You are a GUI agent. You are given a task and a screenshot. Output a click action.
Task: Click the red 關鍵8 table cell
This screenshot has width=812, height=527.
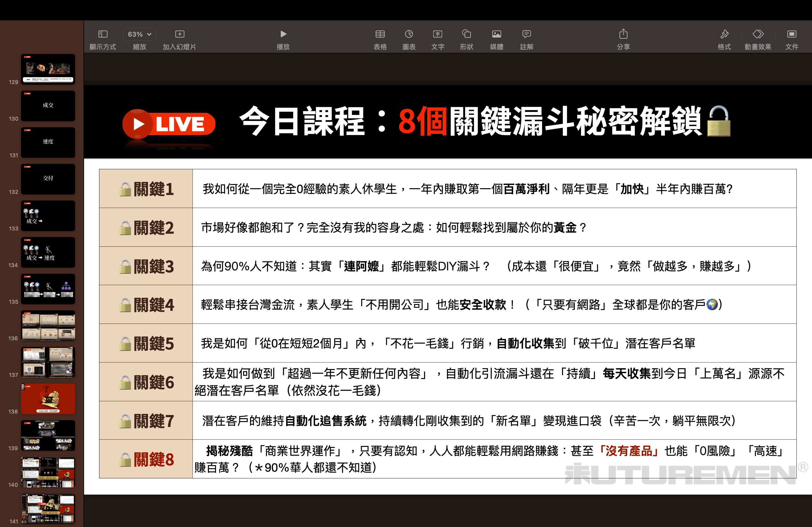point(146,459)
